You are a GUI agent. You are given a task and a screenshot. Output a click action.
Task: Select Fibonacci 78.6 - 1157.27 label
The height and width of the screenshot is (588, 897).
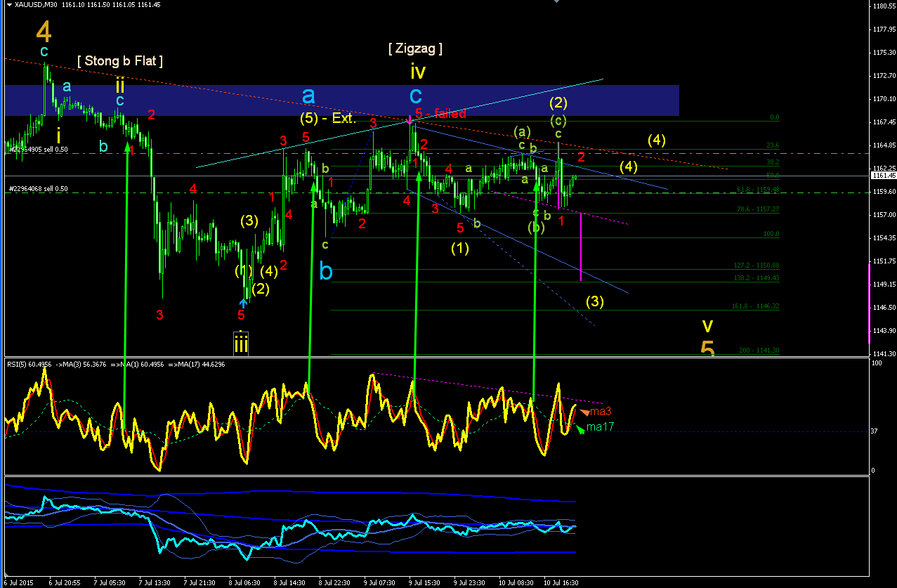tap(758, 209)
